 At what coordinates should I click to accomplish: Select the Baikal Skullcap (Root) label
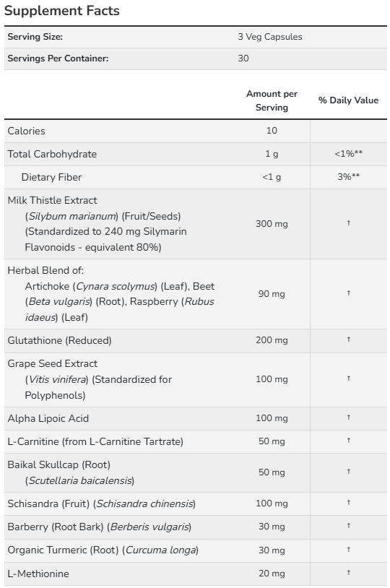[x=59, y=465]
